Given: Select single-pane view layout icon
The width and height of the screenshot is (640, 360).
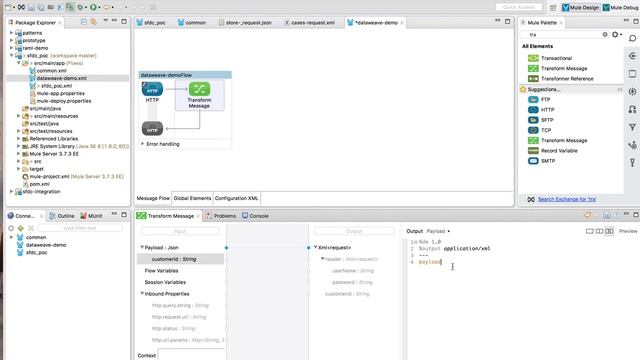Looking at the screenshot, I should 589,231.
